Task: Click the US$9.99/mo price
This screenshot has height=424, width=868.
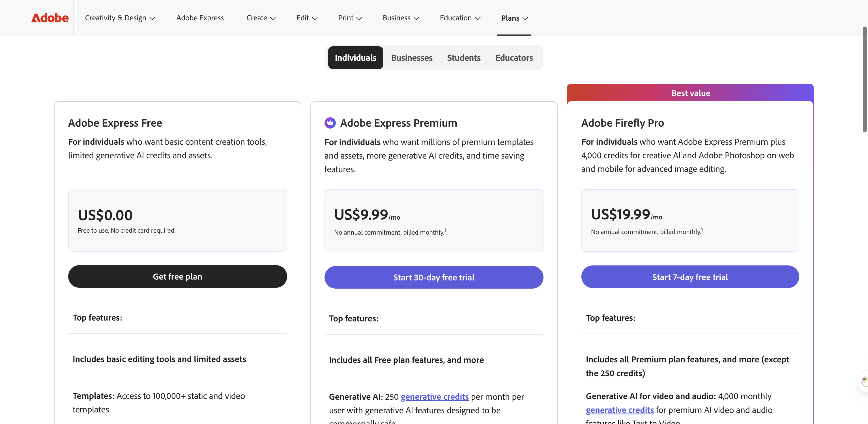Action: pos(367,215)
